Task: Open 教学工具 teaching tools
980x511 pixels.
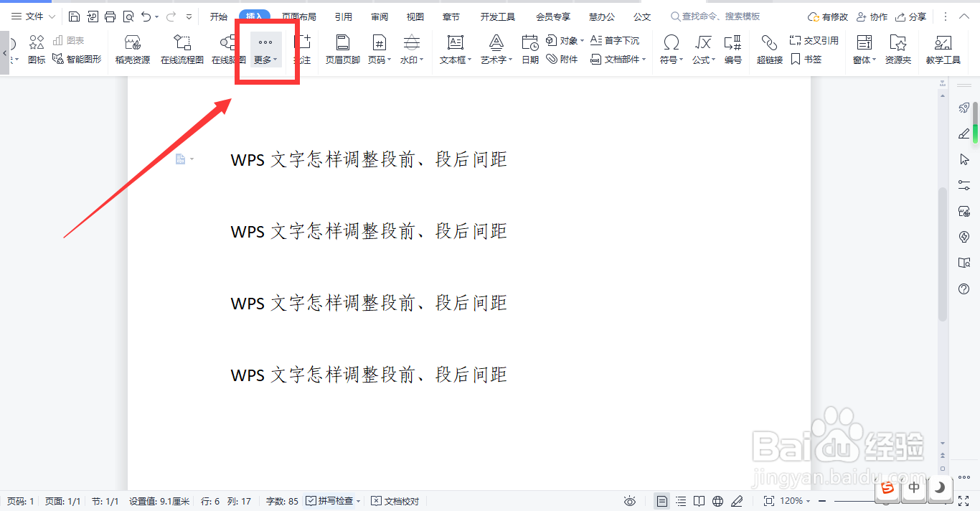Action: tap(943, 50)
